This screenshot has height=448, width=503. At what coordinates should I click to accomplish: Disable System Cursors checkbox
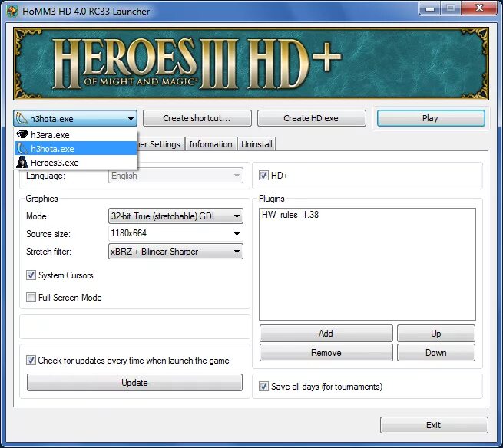point(31,275)
